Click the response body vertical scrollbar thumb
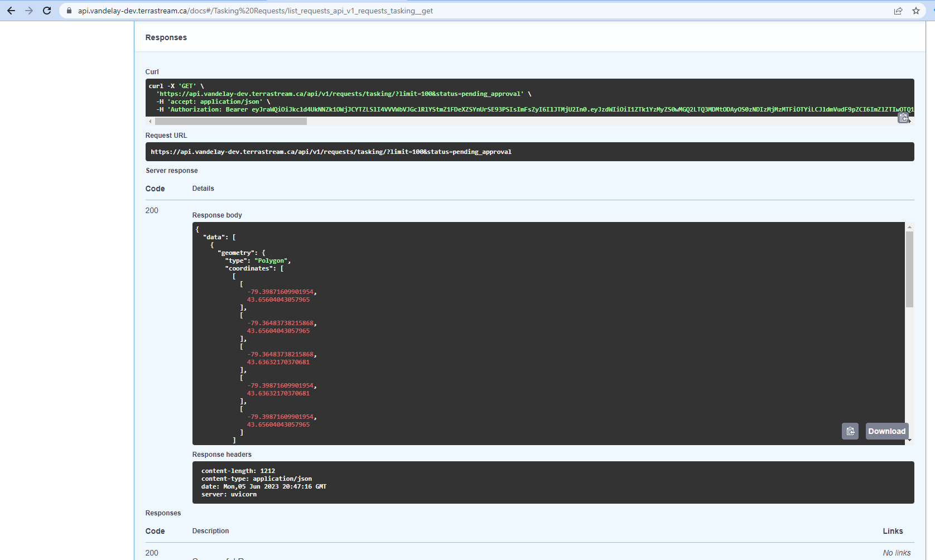 tap(909, 269)
